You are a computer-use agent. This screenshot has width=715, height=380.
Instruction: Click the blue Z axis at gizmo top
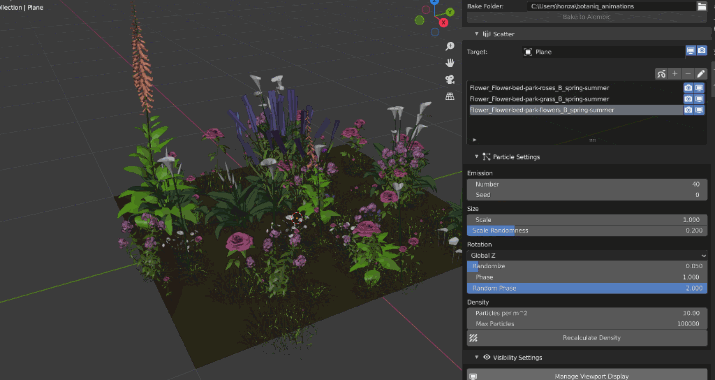[435, 2]
